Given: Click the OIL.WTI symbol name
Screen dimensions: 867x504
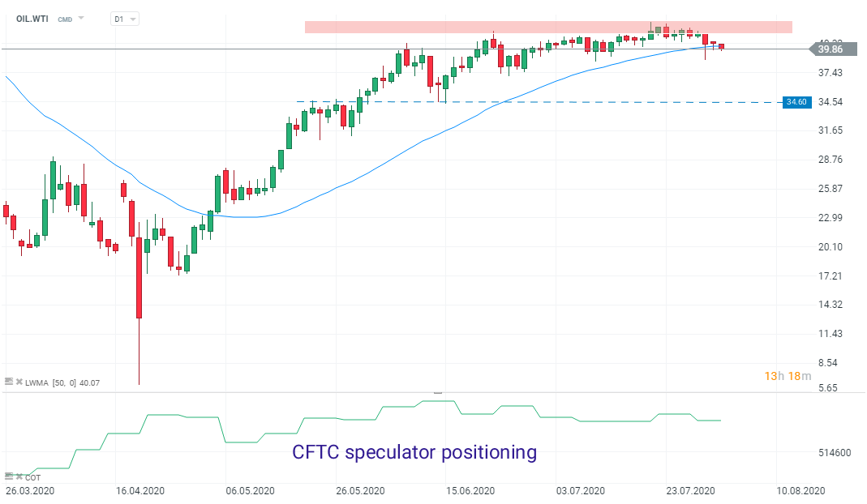Looking at the screenshot, I should click(32, 18).
